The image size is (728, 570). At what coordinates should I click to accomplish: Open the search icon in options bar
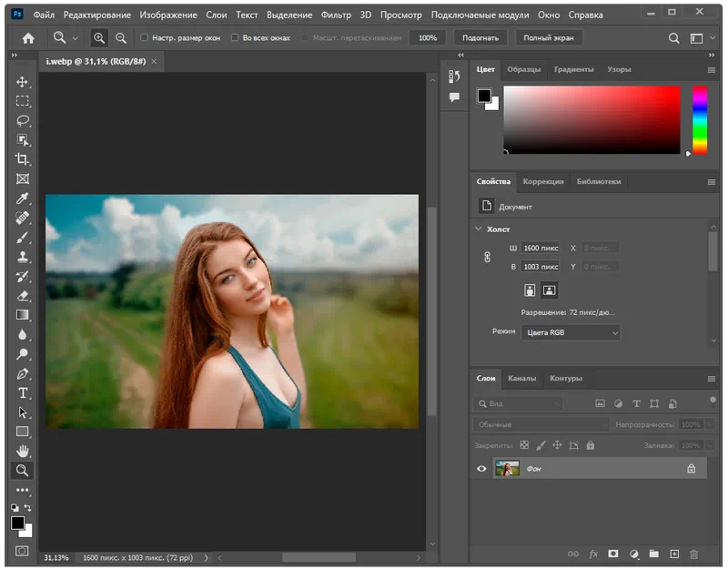coord(673,38)
